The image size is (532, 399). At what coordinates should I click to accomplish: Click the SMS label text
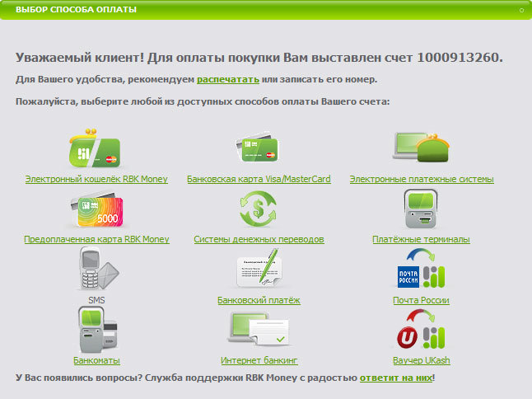click(96, 300)
